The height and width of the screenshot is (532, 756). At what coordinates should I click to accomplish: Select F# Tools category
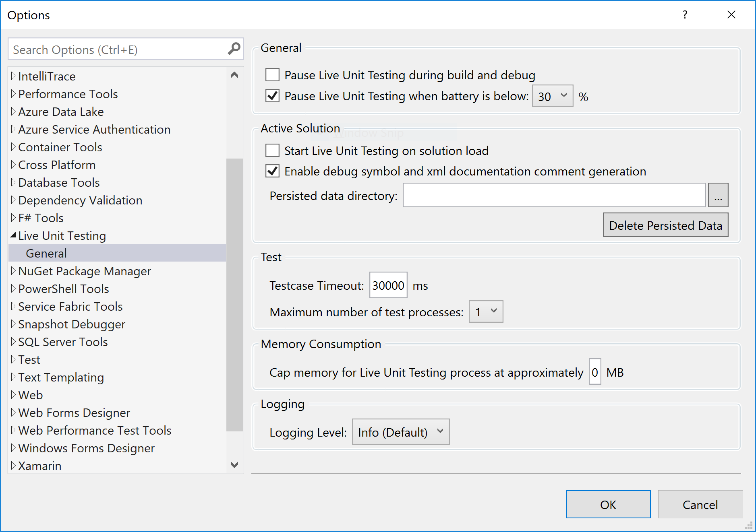coord(41,218)
